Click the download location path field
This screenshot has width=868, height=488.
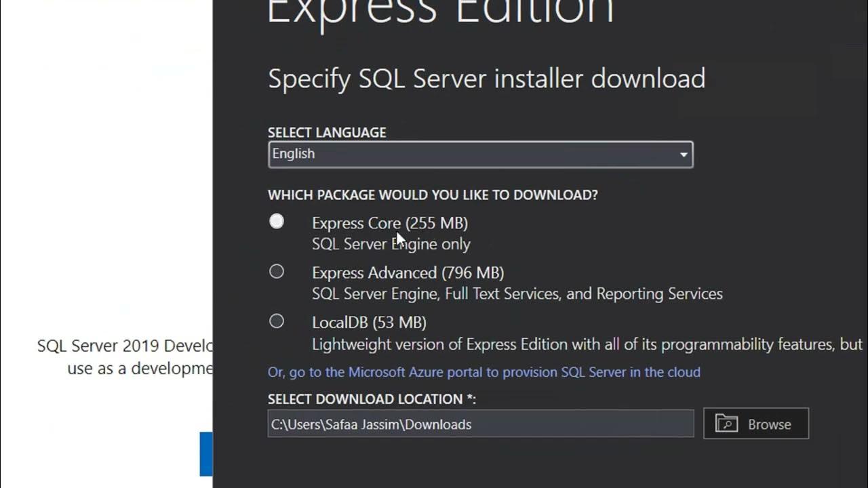tap(480, 424)
